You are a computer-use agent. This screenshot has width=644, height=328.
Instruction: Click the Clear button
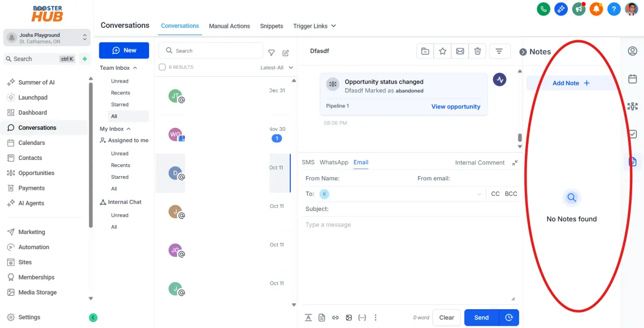[x=447, y=317]
